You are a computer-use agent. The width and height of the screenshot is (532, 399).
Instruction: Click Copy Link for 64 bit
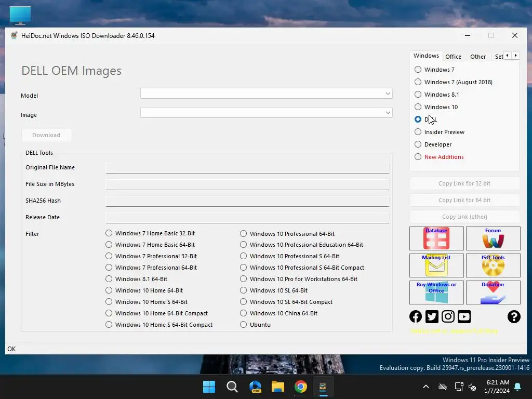[464, 200]
